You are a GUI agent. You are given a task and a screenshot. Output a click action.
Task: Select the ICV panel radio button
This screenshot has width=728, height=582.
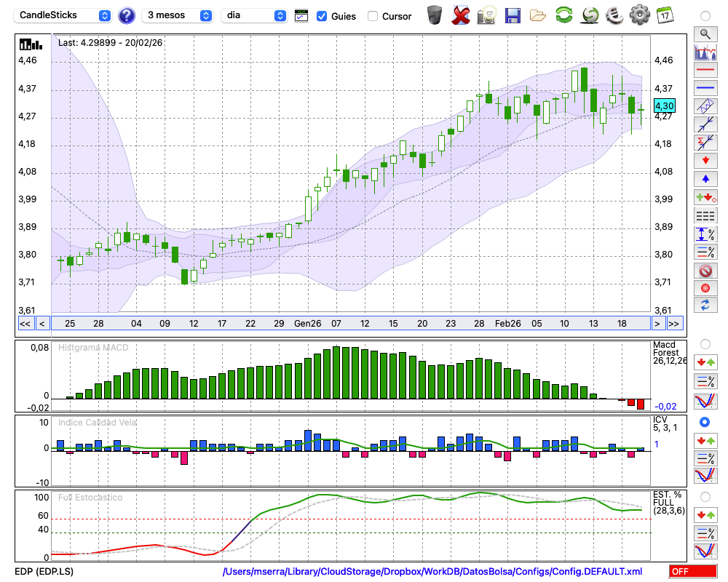pos(705,423)
